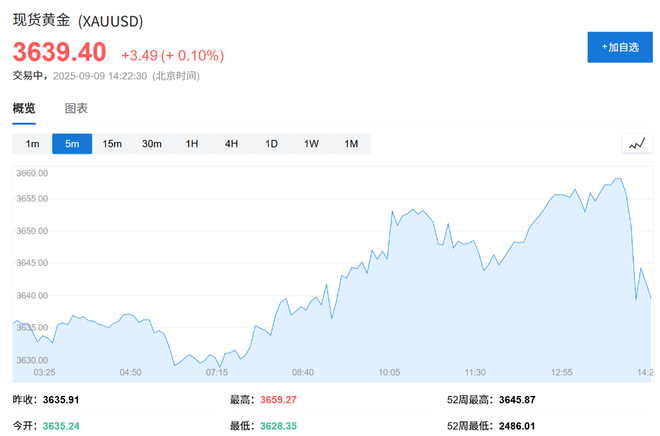The height and width of the screenshot is (436, 660).
Task: Click the 最低 value 3628.35
Action: click(280, 425)
